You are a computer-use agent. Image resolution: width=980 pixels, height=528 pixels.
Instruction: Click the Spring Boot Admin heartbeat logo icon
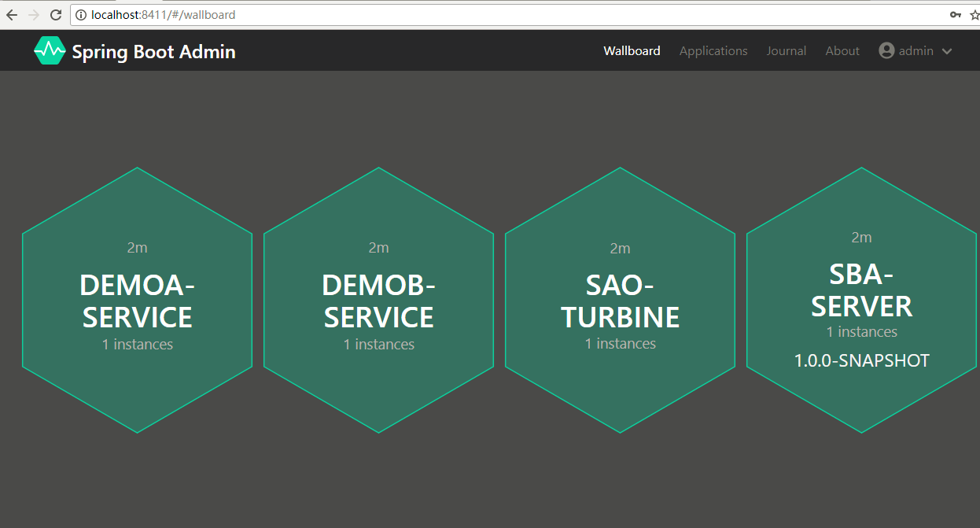click(50, 51)
